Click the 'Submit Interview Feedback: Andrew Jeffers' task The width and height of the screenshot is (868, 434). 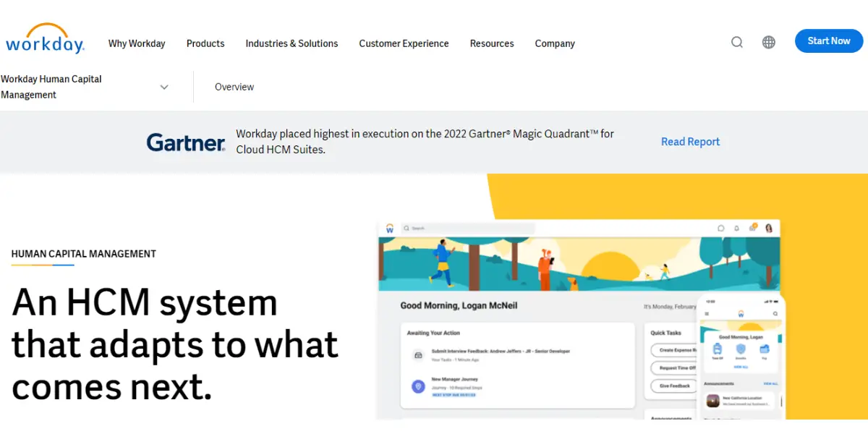tap(501, 352)
